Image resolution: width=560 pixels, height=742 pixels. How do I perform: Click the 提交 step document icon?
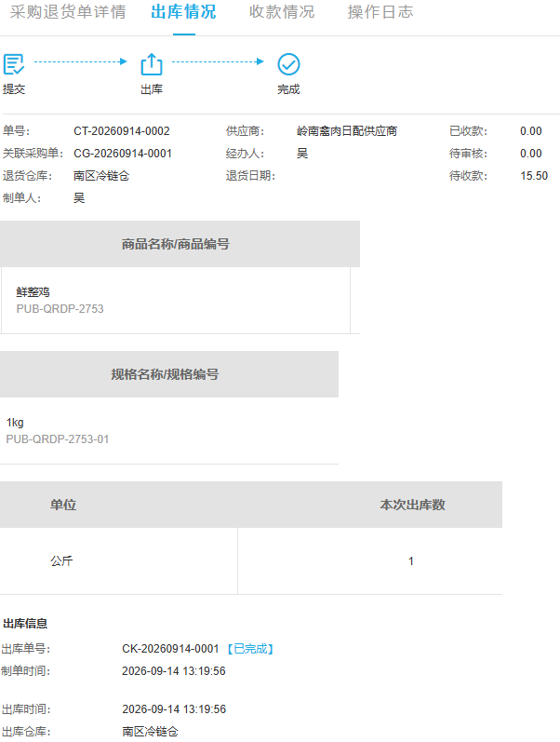tap(14, 64)
